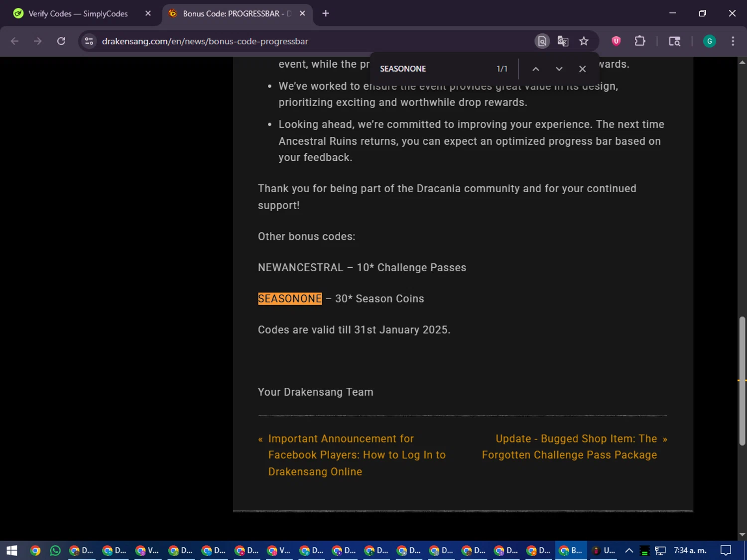Image resolution: width=747 pixels, height=560 pixels.
Task: Open the translate page icon
Action: (x=563, y=41)
